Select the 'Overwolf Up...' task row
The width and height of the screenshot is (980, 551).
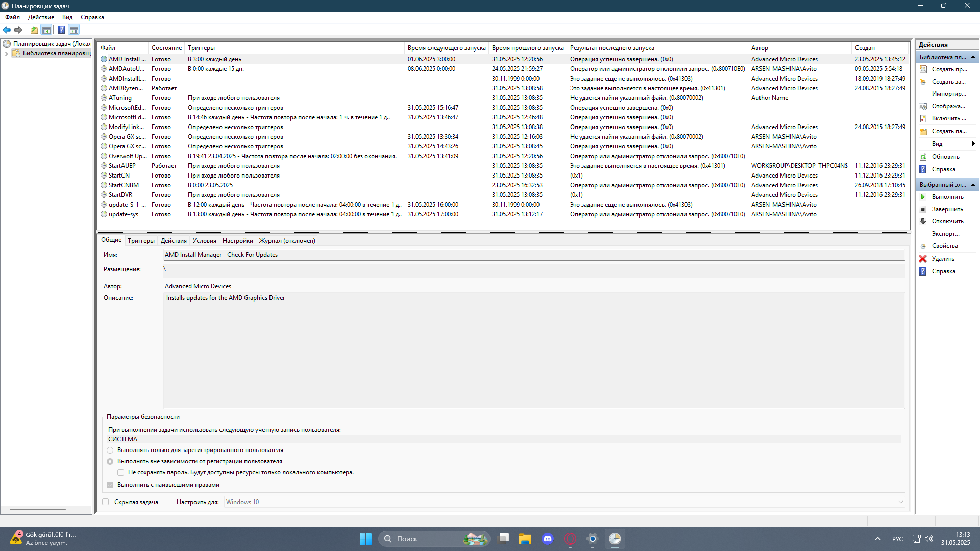[503, 156]
